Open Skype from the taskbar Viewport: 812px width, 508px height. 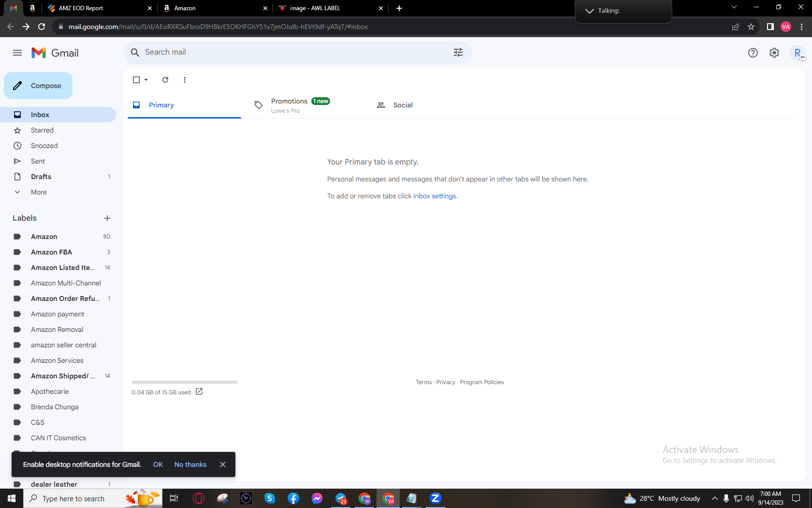pos(270,498)
